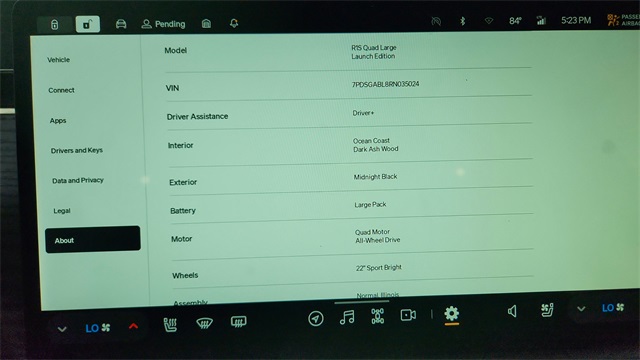The height and width of the screenshot is (360, 640).
Task: Select Drivers and Keys in sidebar
Action: coord(77,151)
